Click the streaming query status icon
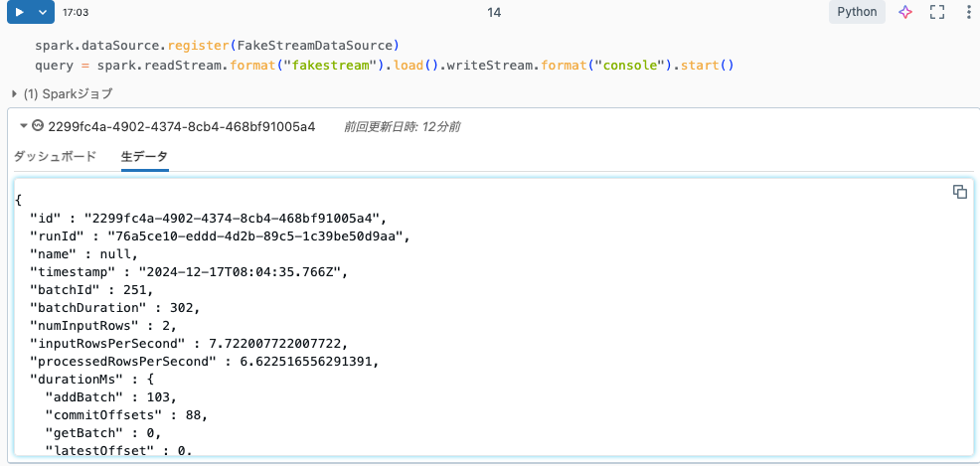Image resolution: width=980 pixels, height=466 pixels. point(38,126)
